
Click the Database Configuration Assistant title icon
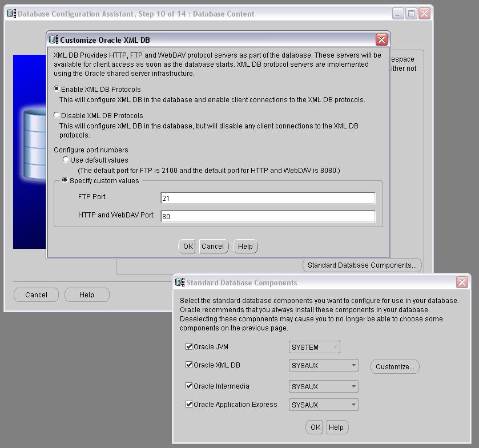tap(11, 14)
